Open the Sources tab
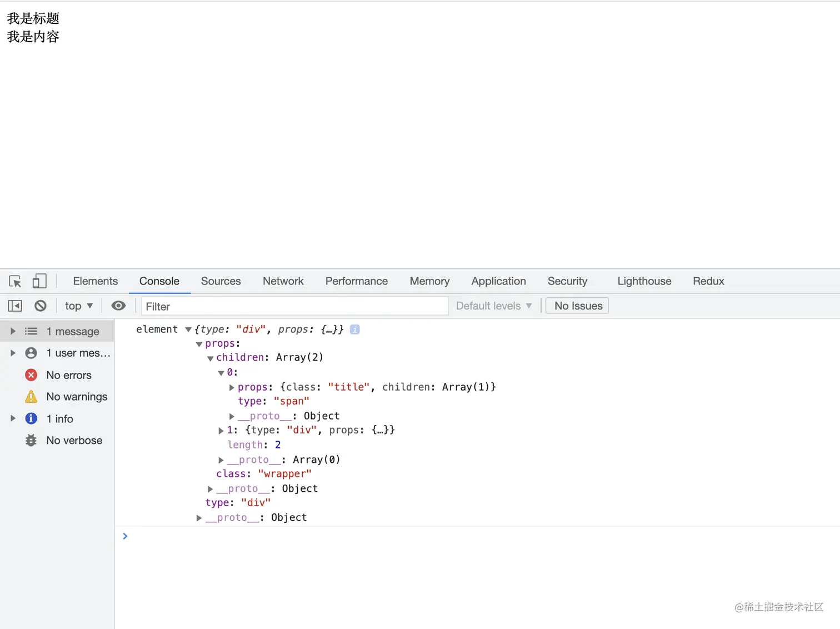840x629 pixels. tap(221, 281)
